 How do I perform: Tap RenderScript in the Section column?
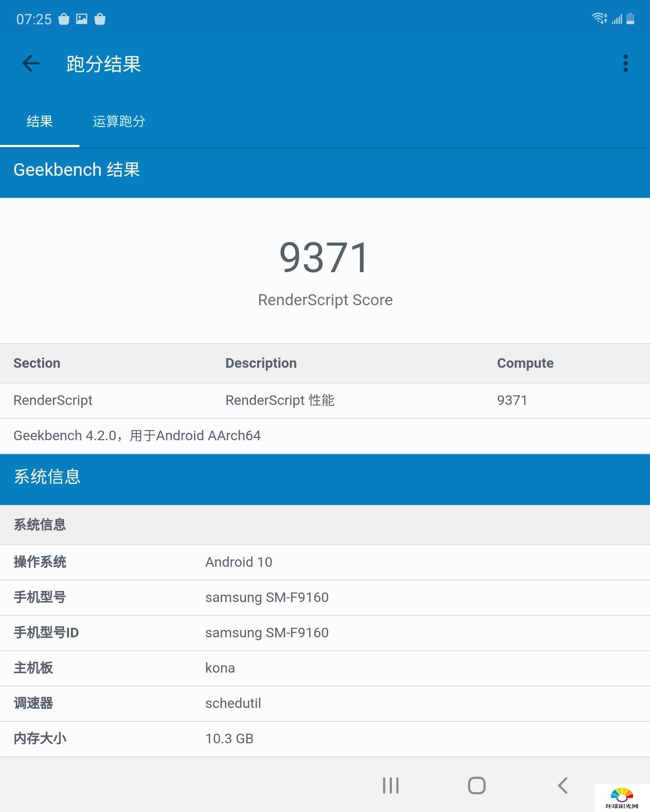pos(53,400)
